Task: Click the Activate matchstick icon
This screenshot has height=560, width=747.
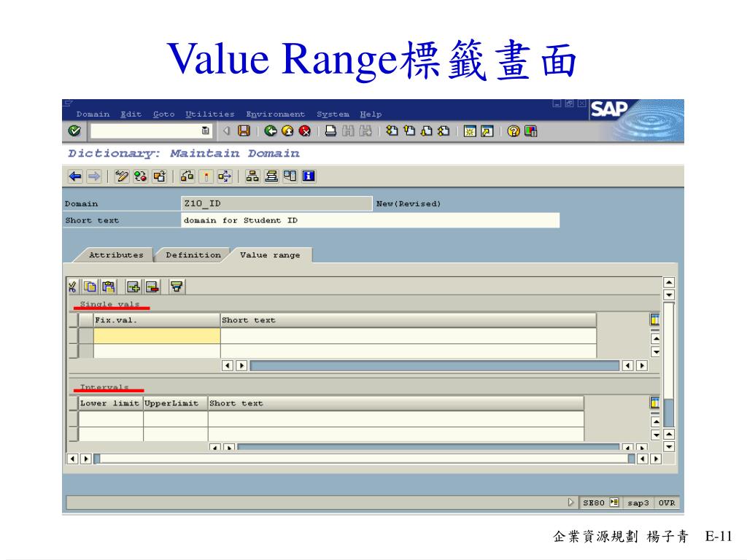Action: coord(206,176)
